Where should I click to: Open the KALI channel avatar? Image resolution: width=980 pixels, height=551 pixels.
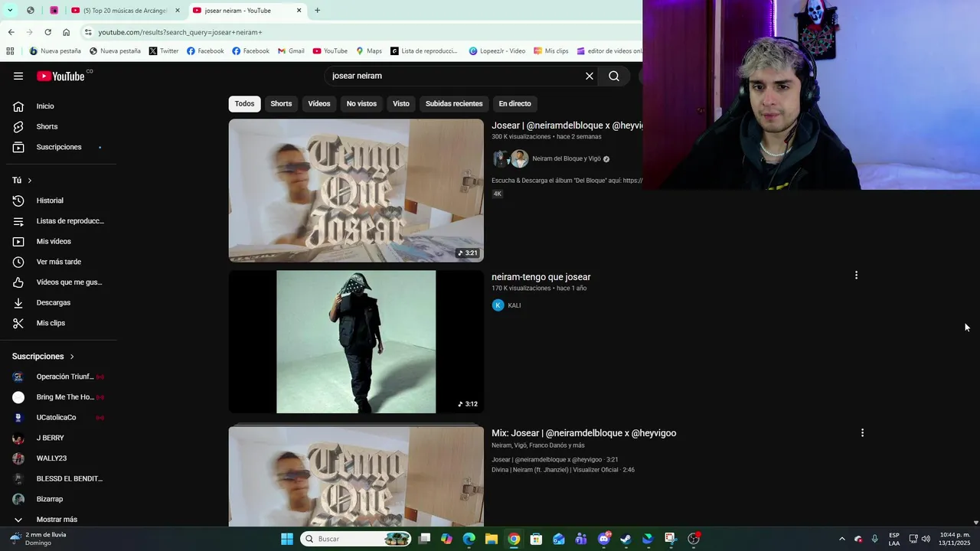pyautogui.click(x=498, y=305)
